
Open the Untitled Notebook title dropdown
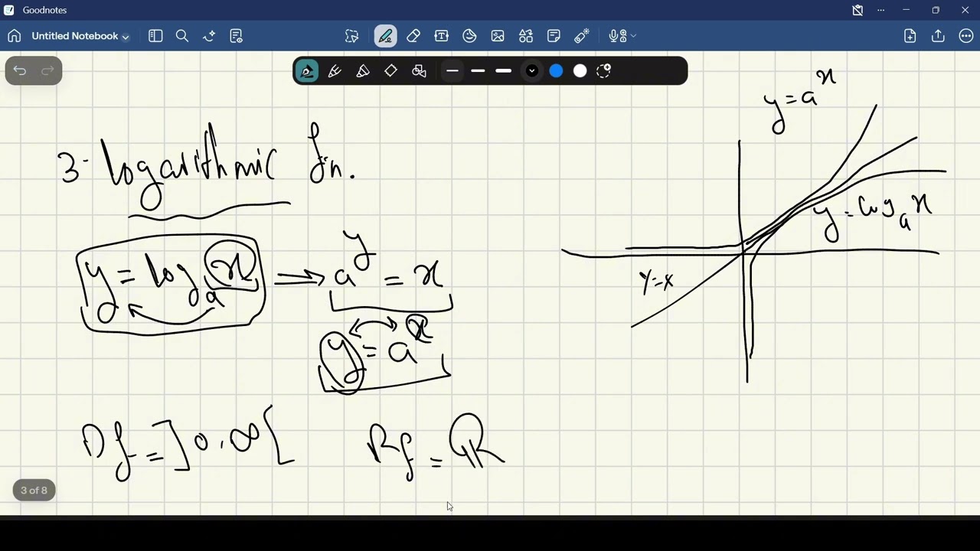[80, 36]
